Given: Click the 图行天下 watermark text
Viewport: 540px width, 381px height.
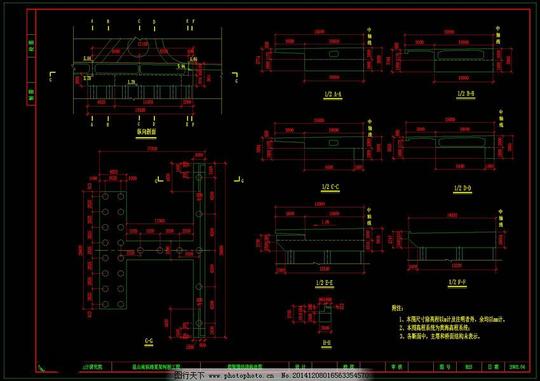Looking at the screenshot, I should [x=189, y=375].
